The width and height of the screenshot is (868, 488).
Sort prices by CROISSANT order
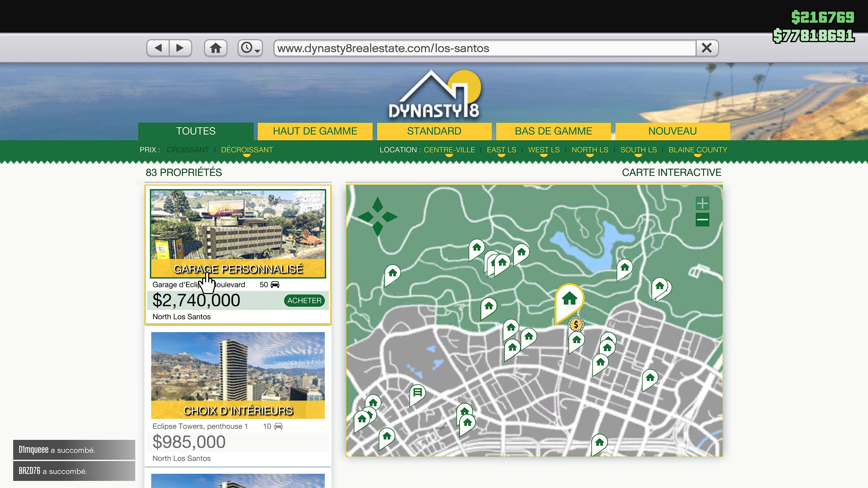coord(188,150)
